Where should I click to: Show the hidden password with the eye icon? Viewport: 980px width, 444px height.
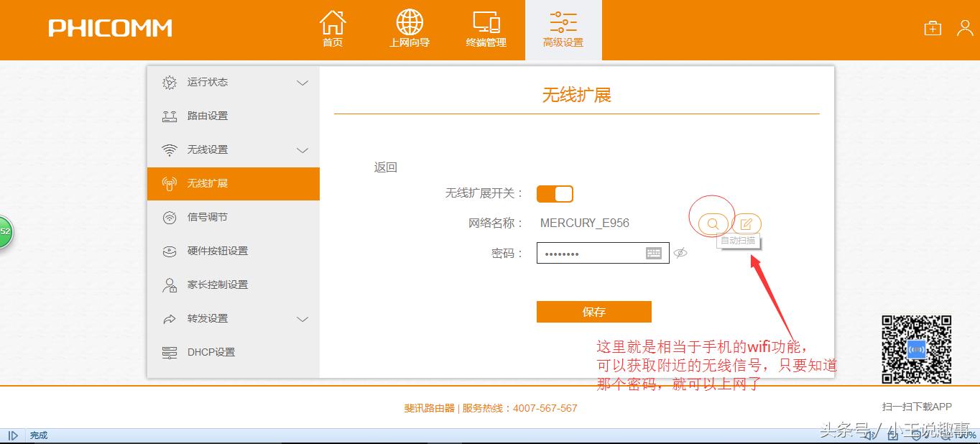point(681,253)
